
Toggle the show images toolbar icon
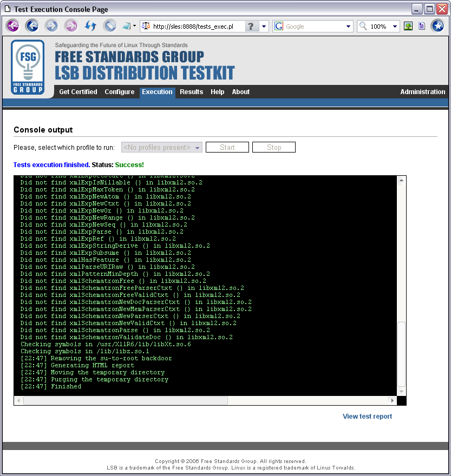tap(408, 26)
